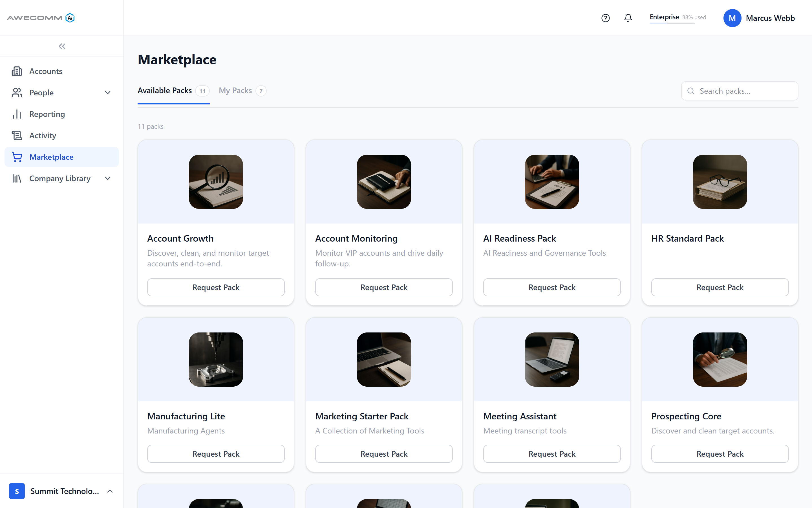This screenshot has width=812, height=508.
Task: Open notifications bell icon
Action: pos(628,18)
